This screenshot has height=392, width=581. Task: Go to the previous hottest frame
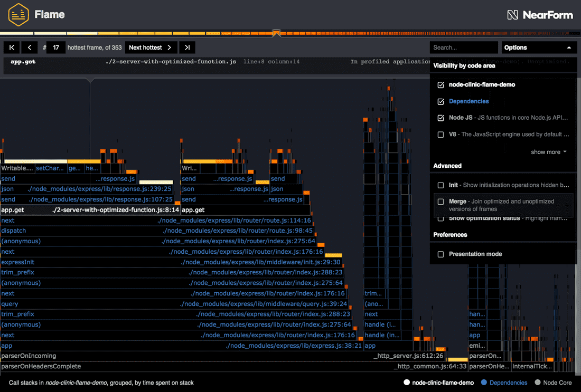tap(30, 47)
